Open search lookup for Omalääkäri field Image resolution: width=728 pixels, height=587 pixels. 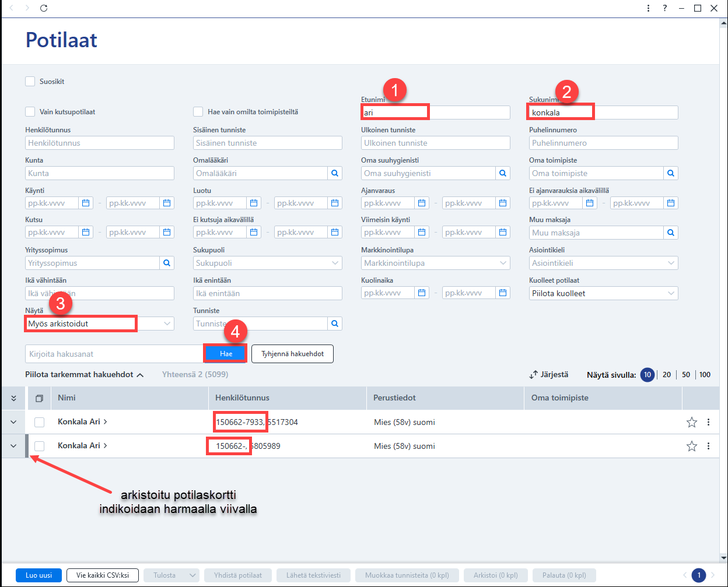click(x=335, y=173)
